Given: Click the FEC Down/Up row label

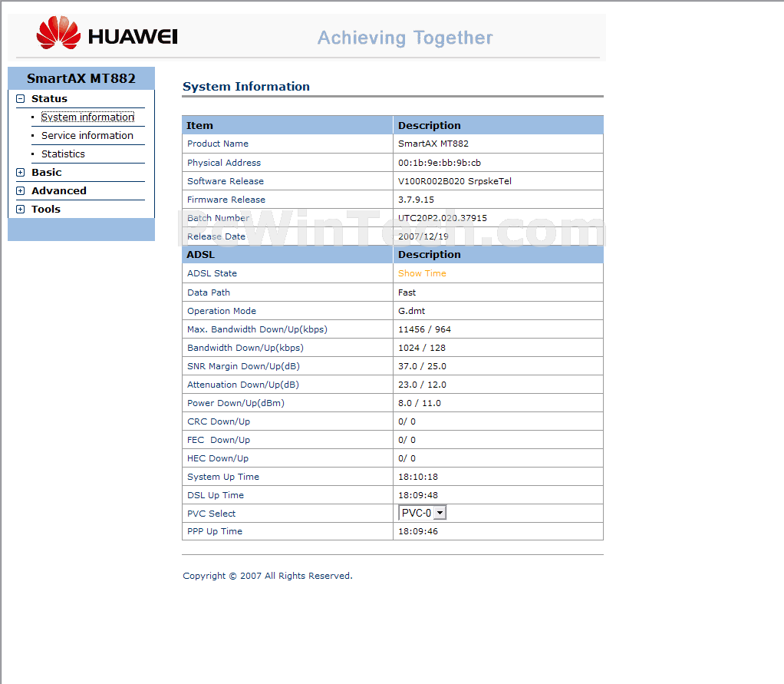Looking at the screenshot, I should (219, 441).
